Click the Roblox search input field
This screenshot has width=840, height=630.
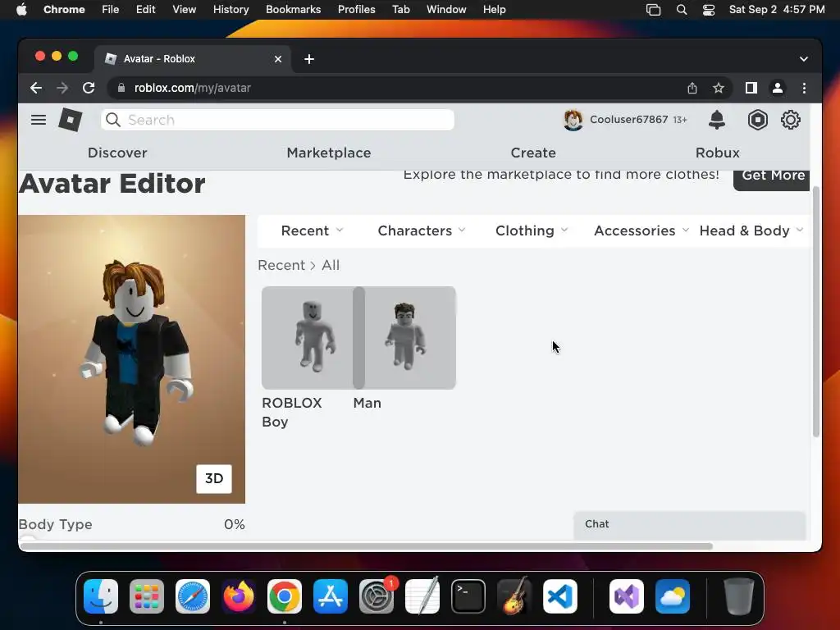pyautogui.click(x=277, y=120)
